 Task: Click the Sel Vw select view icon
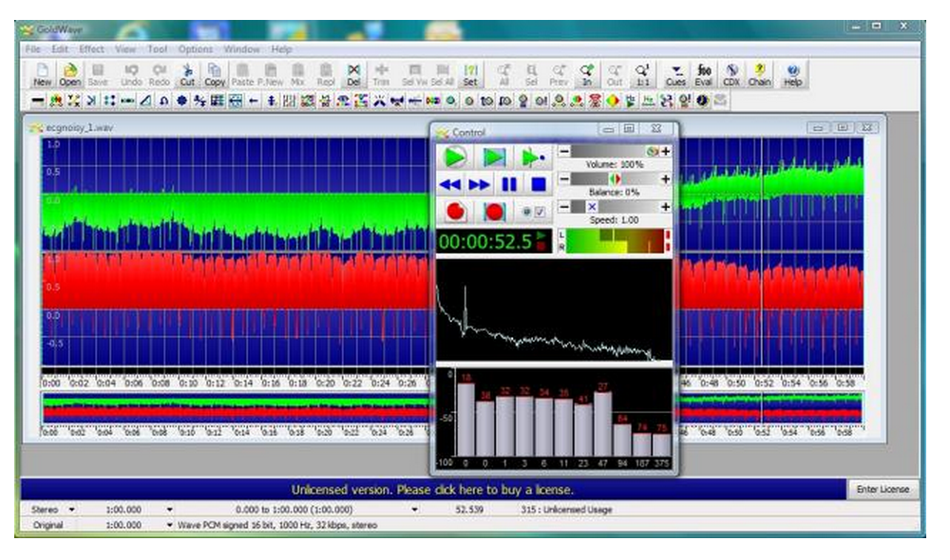pyautogui.click(x=414, y=75)
